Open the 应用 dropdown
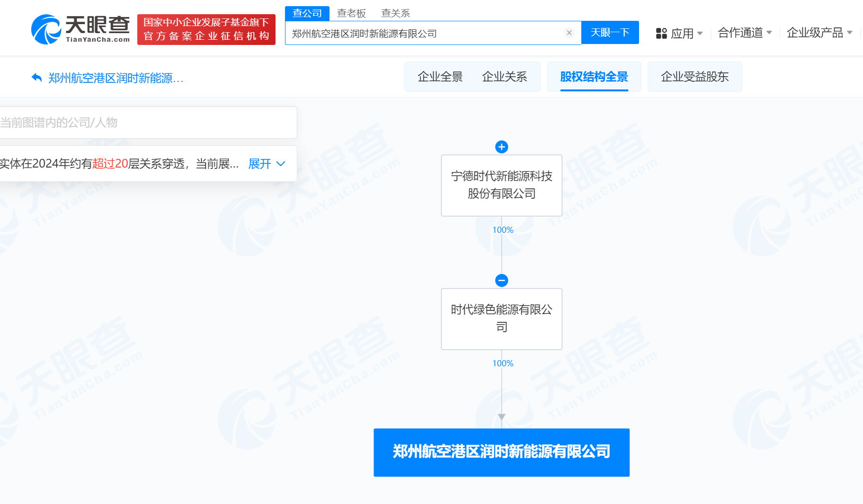The width and height of the screenshot is (863, 504). pyautogui.click(x=684, y=33)
